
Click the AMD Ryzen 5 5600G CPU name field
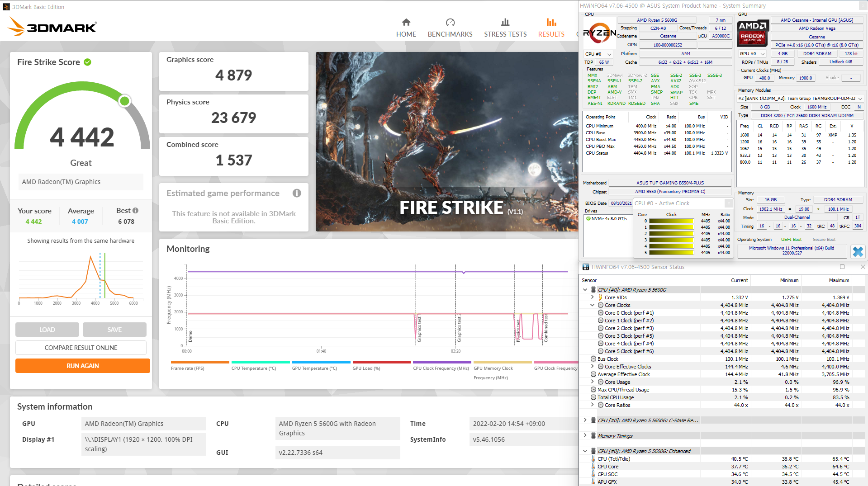(x=657, y=20)
